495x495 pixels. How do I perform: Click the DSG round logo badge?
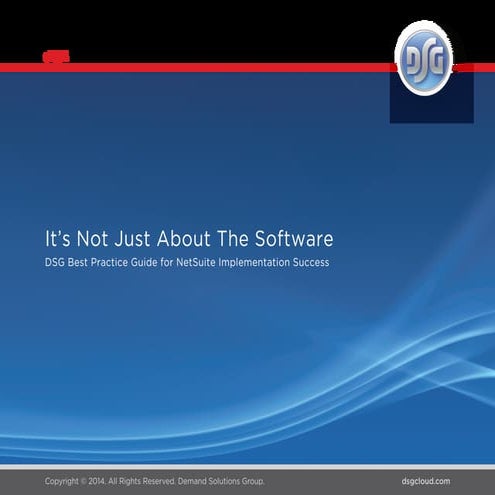(x=424, y=59)
